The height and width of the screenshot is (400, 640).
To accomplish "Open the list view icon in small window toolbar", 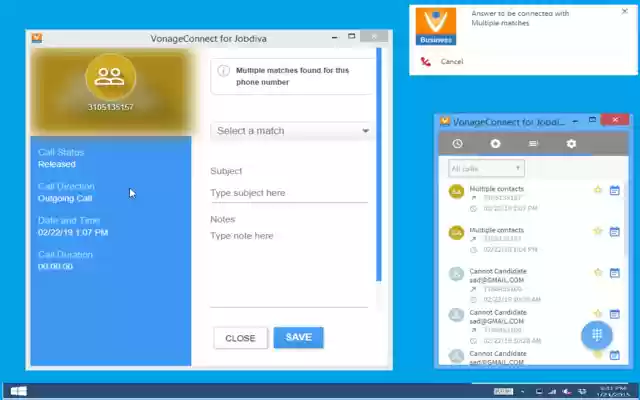I will 533,144.
